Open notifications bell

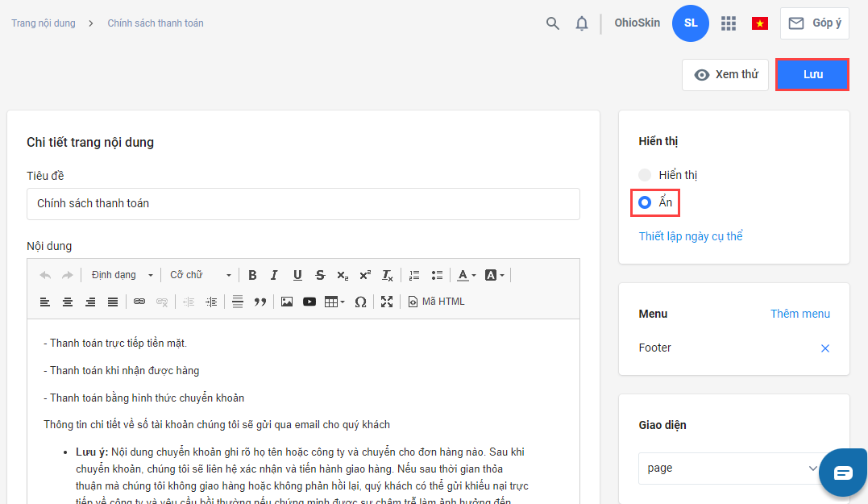click(x=582, y=23)
